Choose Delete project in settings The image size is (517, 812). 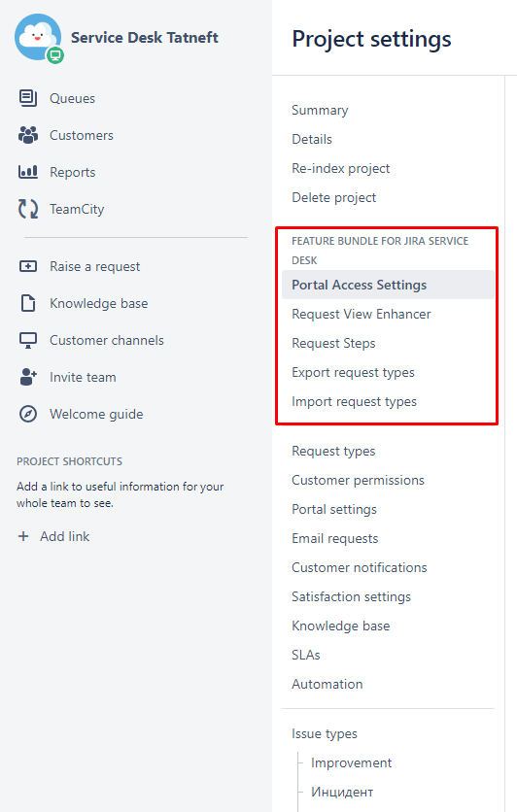click(333, 197)
